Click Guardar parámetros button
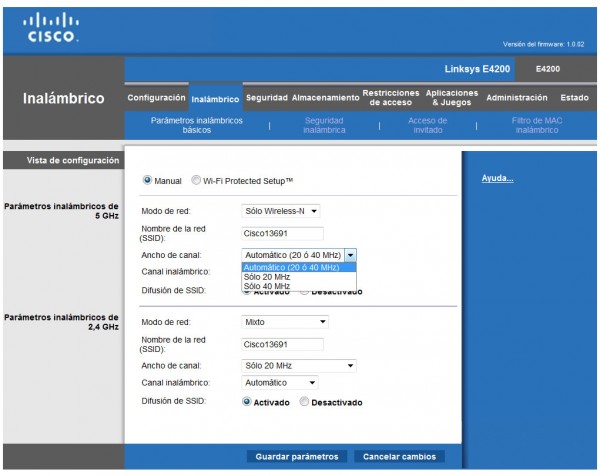The image size is (600, 476). (297, 456)
